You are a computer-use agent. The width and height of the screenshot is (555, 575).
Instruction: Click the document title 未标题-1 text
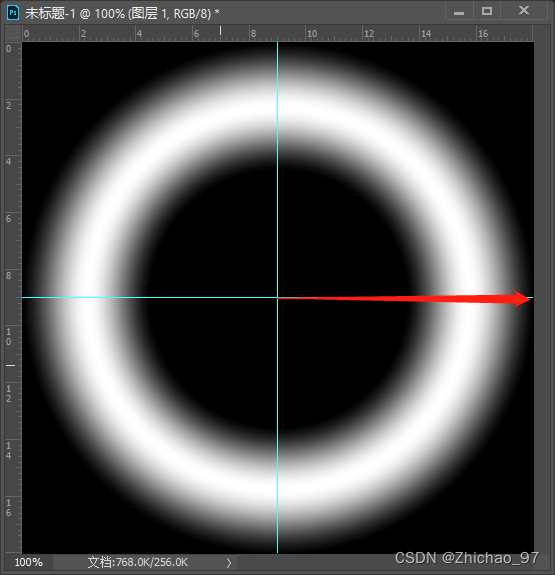50,14
